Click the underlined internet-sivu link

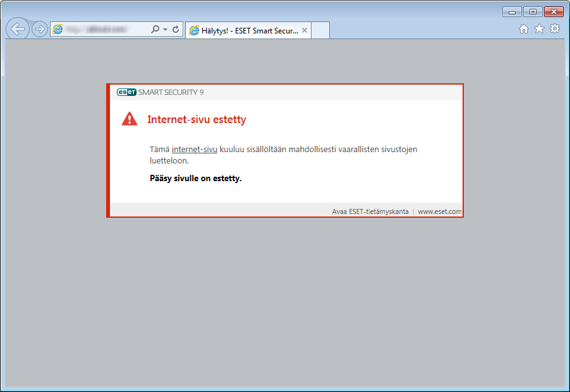[195, 149]
